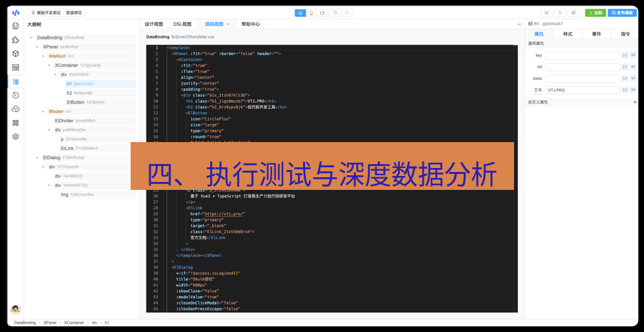
Task: Click the cube icon beside h1 header
Action: point(530,24)
